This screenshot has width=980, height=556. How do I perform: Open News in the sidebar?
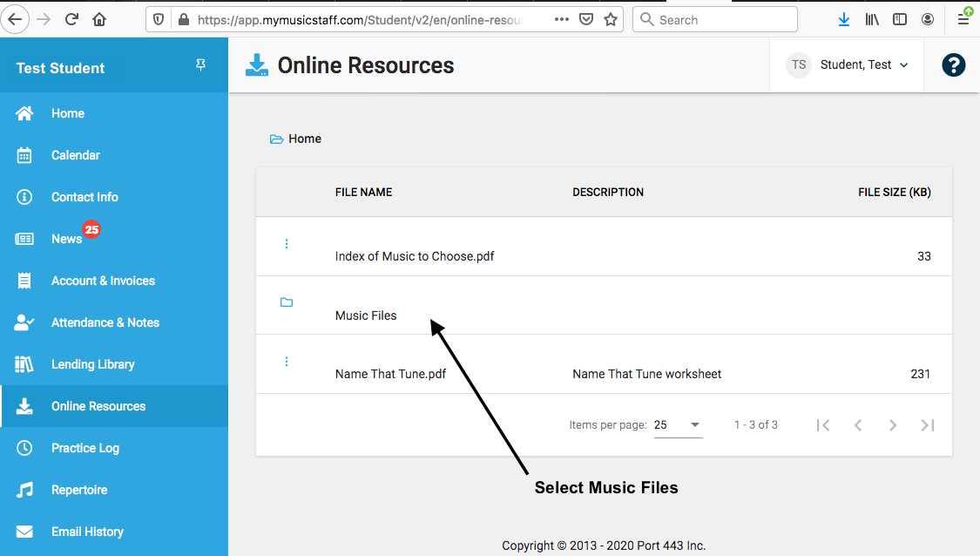tap(114, 239)
